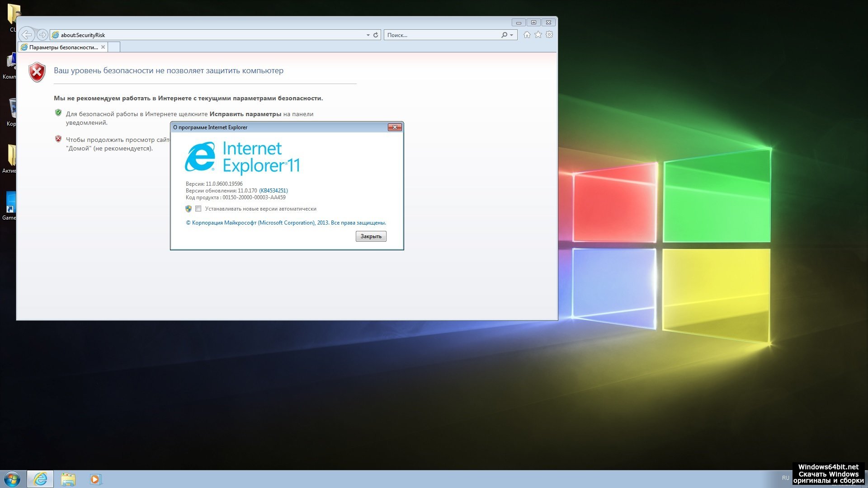Open the KB4534251 update link
Image resolution: width=868 pixels, height=488 pixels.
click(273, 191)
